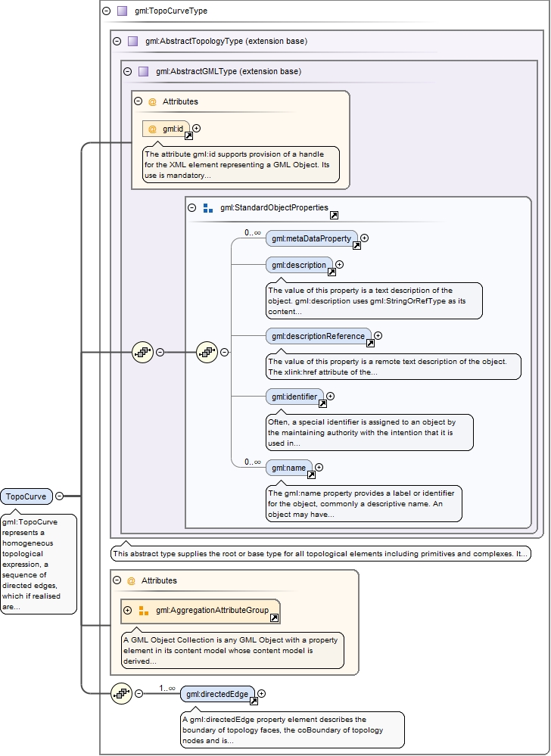
Task: Collapse gml:AbstractTopologyType extension base
Action: (117, 41)
